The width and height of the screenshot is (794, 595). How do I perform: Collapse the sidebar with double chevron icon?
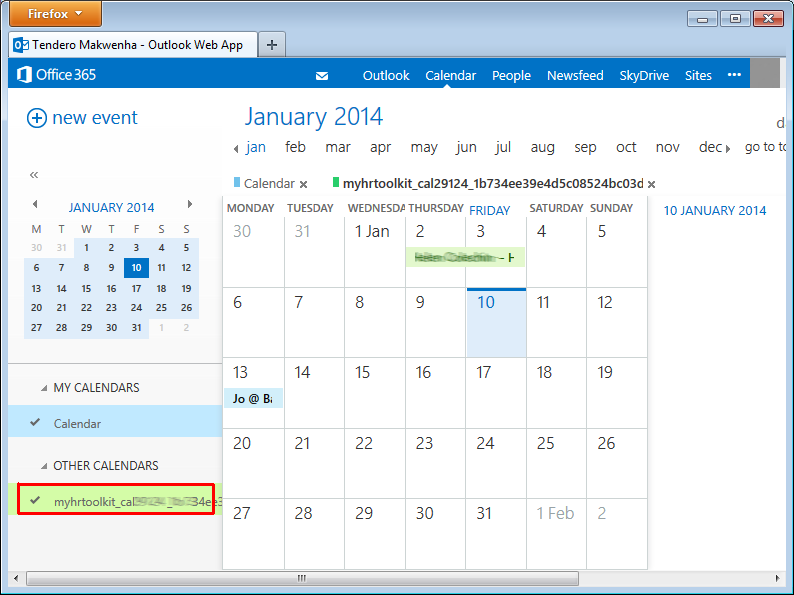[x=34, y=175]
